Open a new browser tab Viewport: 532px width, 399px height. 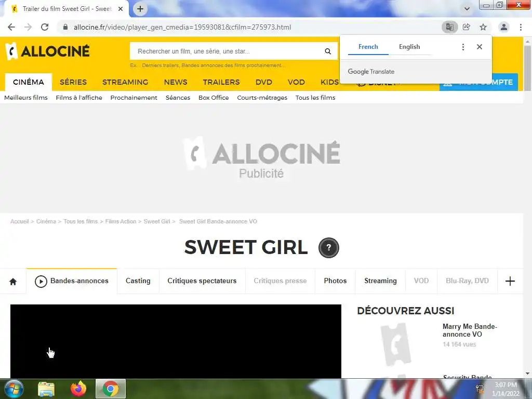(140, 9)
